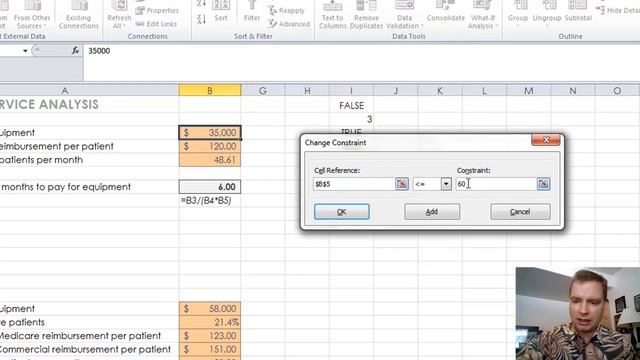640x360 pixels.
Task: Click Add in Change Constraint dialog
Action: (x=432, y=211)
